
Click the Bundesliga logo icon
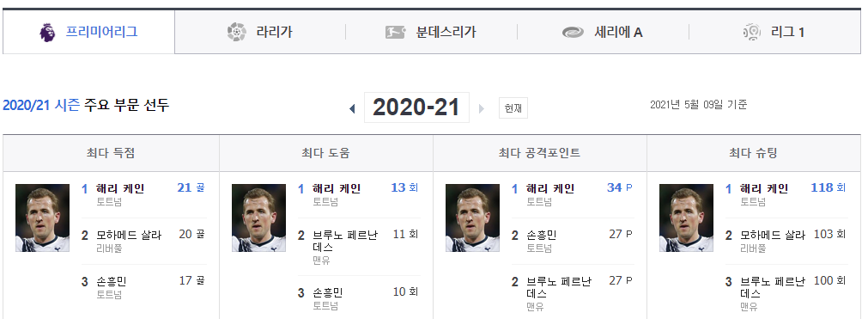click(395, 32)
